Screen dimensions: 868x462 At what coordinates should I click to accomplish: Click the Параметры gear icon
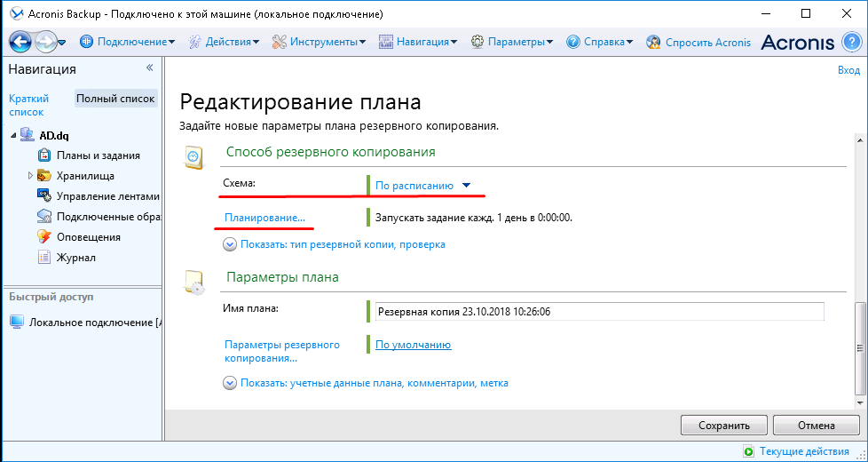[477, 42]
